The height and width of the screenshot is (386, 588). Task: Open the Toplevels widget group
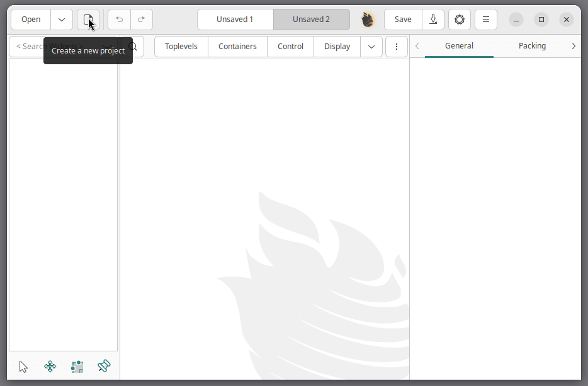[181, 47]
